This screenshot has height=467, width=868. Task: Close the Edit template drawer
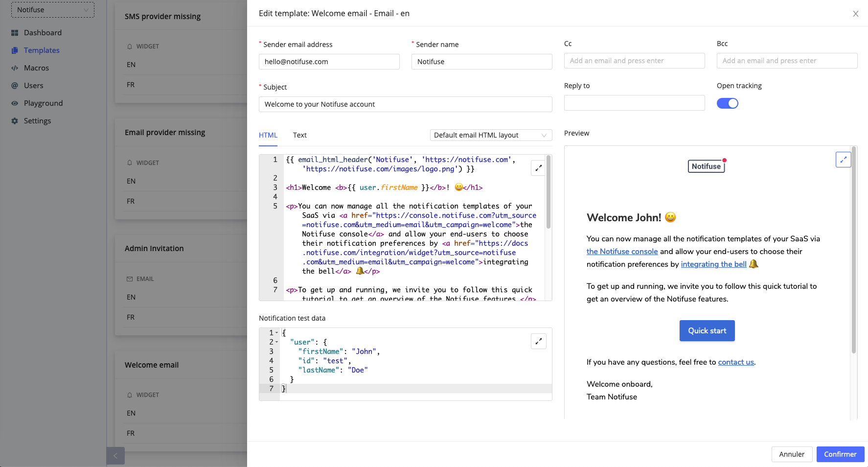pos(856,14)
